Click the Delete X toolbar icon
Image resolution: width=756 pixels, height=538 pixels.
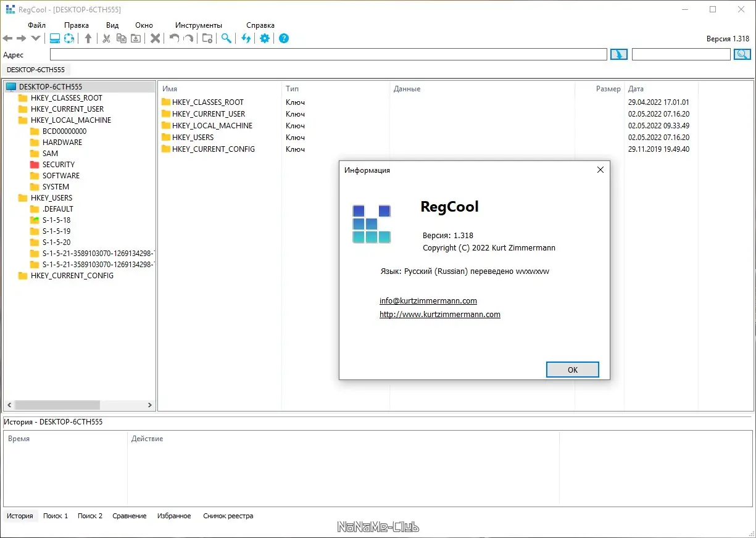pyautogui.click(x=156, y=38)
